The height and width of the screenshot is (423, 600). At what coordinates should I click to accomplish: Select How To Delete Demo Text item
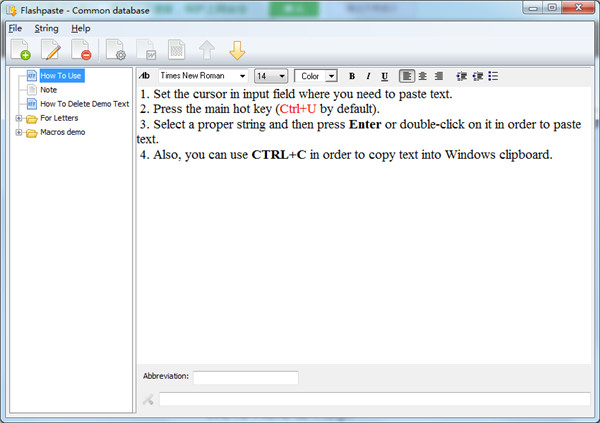click(x=85, y=104)
